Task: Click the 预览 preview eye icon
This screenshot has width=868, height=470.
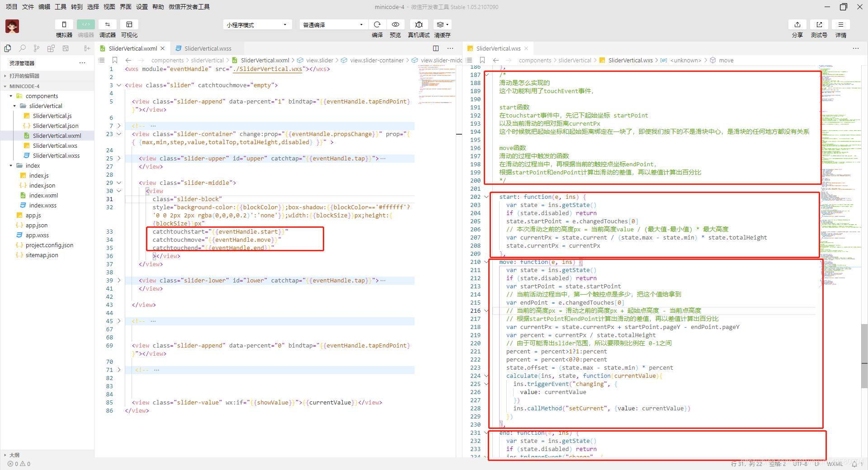Action: click(396, 24)
